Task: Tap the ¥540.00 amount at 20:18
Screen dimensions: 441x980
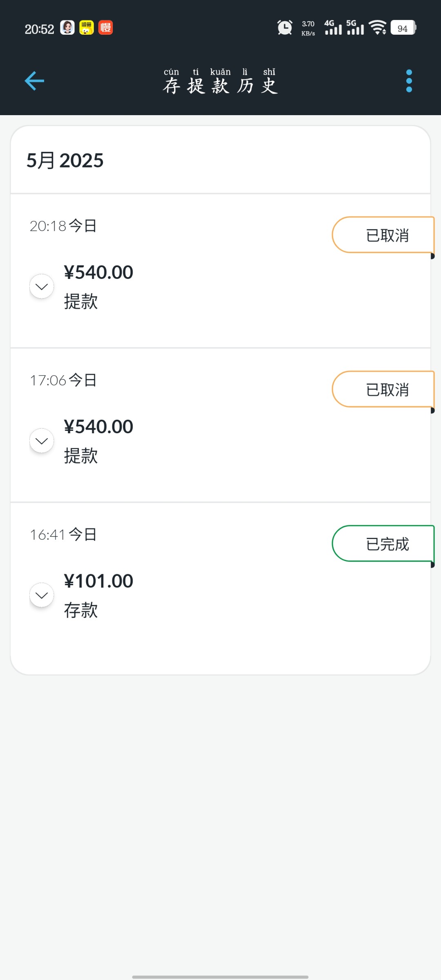Action: coord(98,272)
